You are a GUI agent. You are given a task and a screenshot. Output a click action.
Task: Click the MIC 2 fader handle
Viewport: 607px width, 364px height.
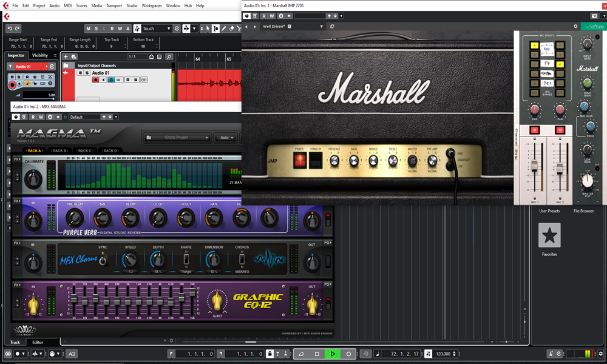point(560,167)
